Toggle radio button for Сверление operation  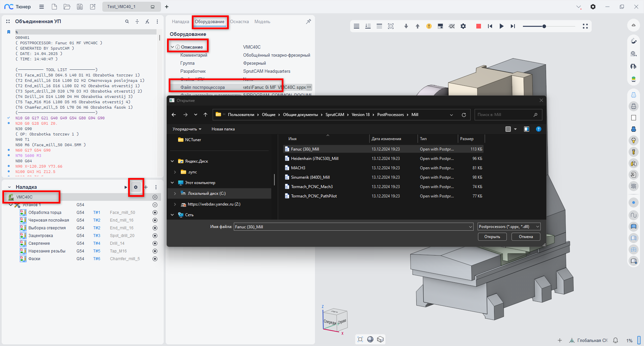click(x=155, y=243)
